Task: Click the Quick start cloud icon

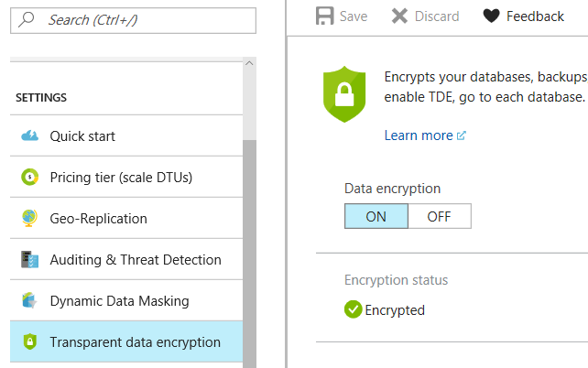Action: click(29, 136)
